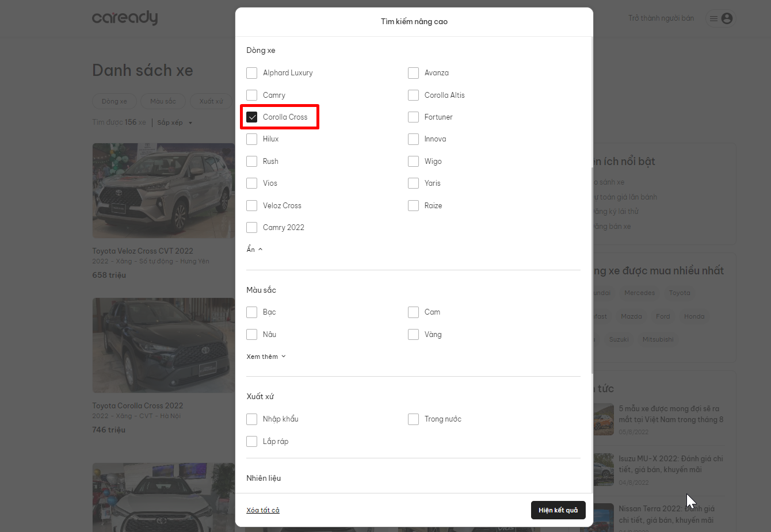
Task: Expand more colors with Xem thêm
Action: click(266, 357)
